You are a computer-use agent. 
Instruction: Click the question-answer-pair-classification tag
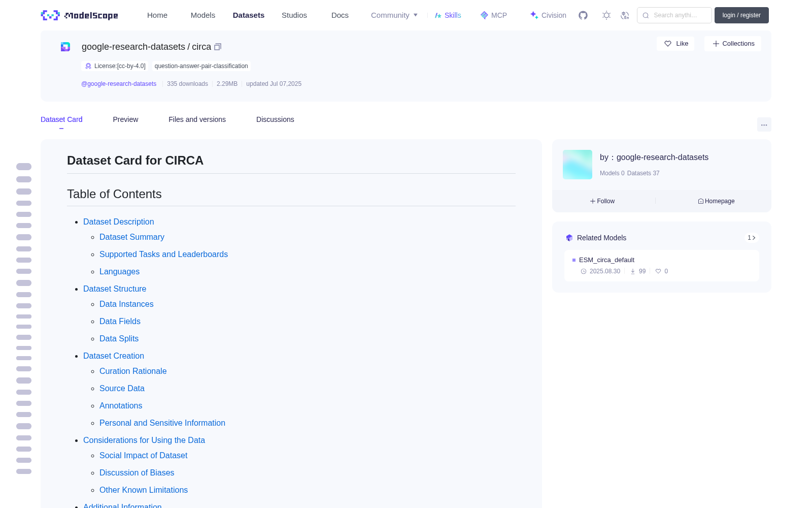pyautogui.click(x=201, y=66)
